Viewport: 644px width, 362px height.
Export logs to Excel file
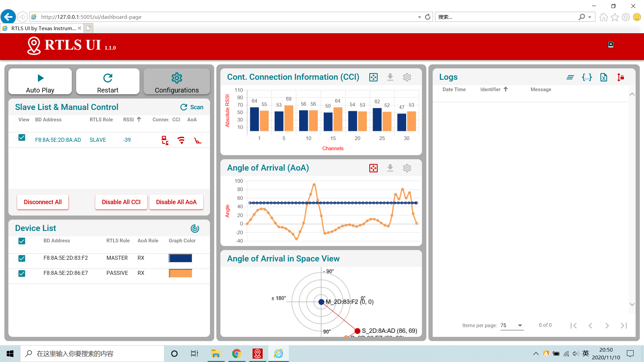(x=604, y=77)
